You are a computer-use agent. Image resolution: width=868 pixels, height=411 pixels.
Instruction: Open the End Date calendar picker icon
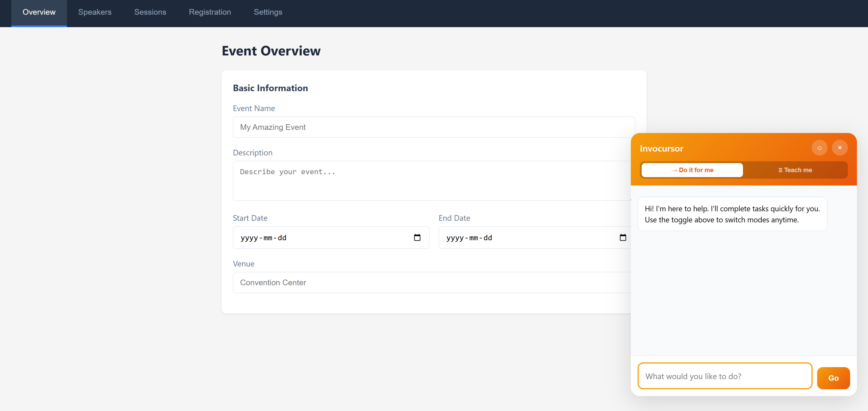623,237
